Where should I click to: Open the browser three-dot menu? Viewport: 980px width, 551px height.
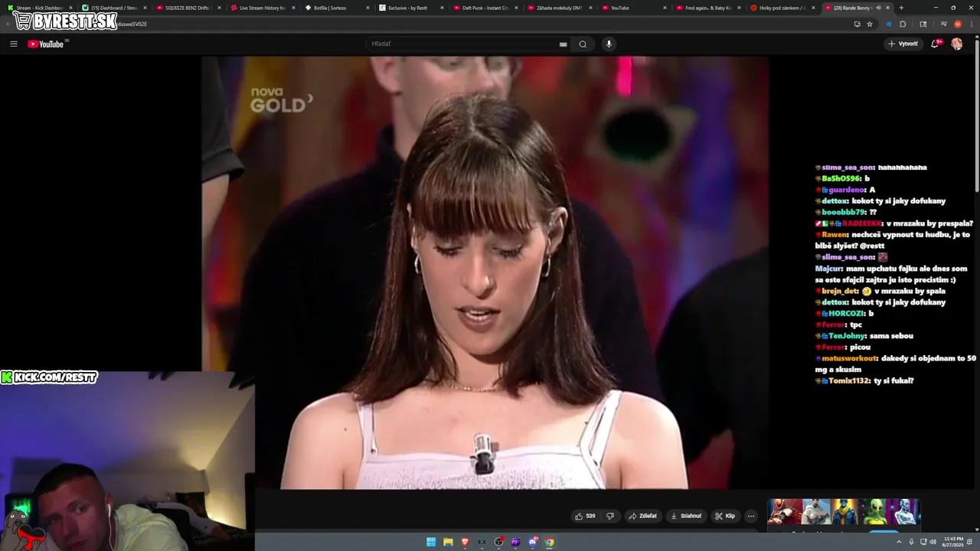point(971,24)
